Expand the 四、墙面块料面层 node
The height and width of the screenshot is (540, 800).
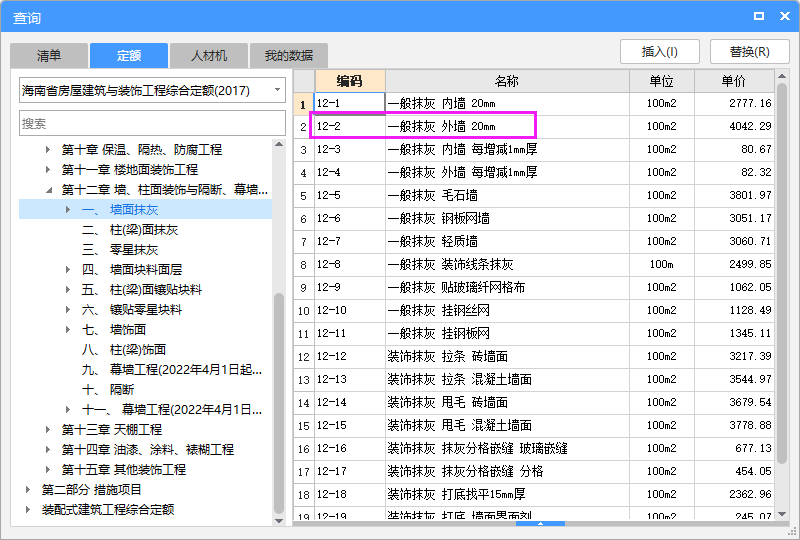pyautogui.click(x=68, y=270)
